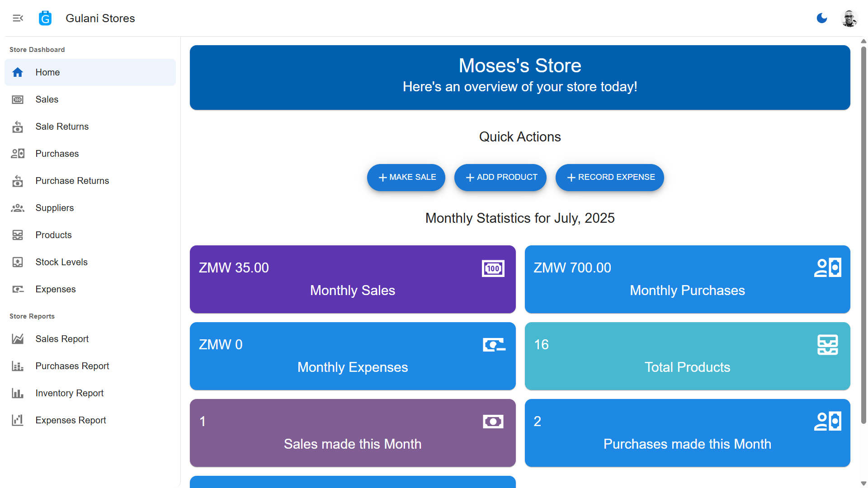Click the Total Products card
Image resolution: width=868 pixels, height=488 pixels.
coord(687,356)
